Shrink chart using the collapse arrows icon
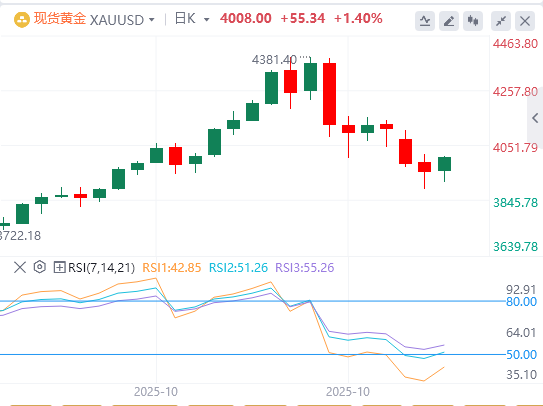Viewport: 543px width, 406px height. click(x=501, y=21)
